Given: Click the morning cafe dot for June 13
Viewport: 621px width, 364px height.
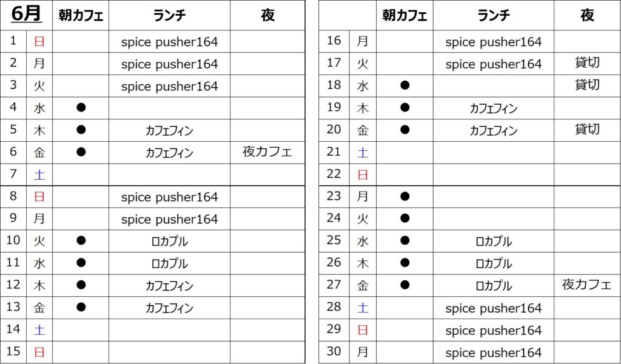Looking at the screenshot, I should [81, 307].
